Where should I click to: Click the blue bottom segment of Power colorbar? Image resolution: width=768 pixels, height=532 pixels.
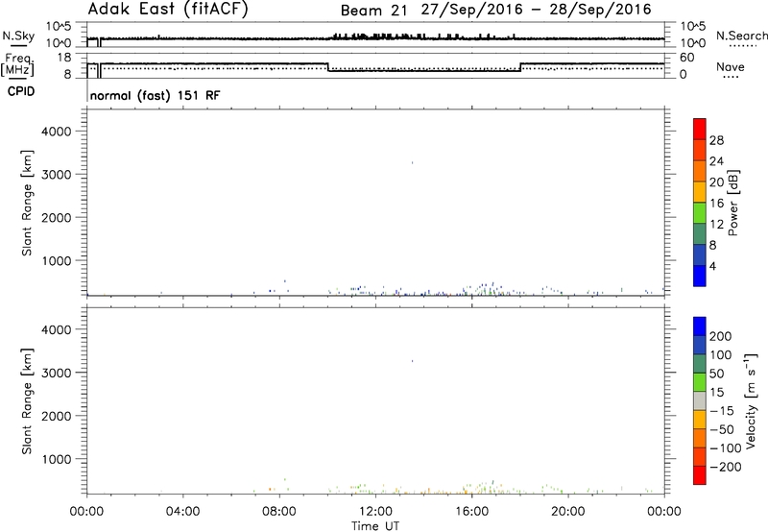tap(700, 276)
